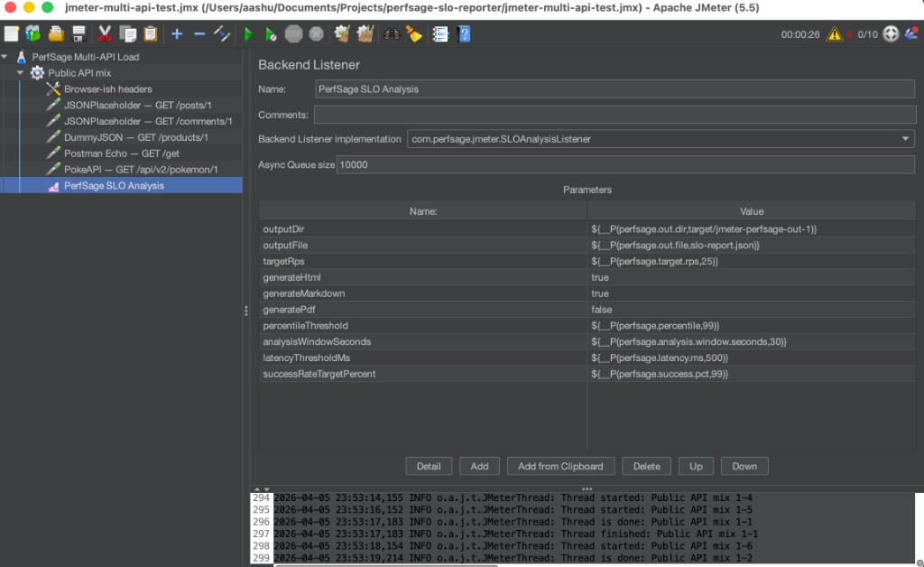This screenshot has width=924, height=567.
Task: Save the test plan with floppy icon
Action: [79, 34]
